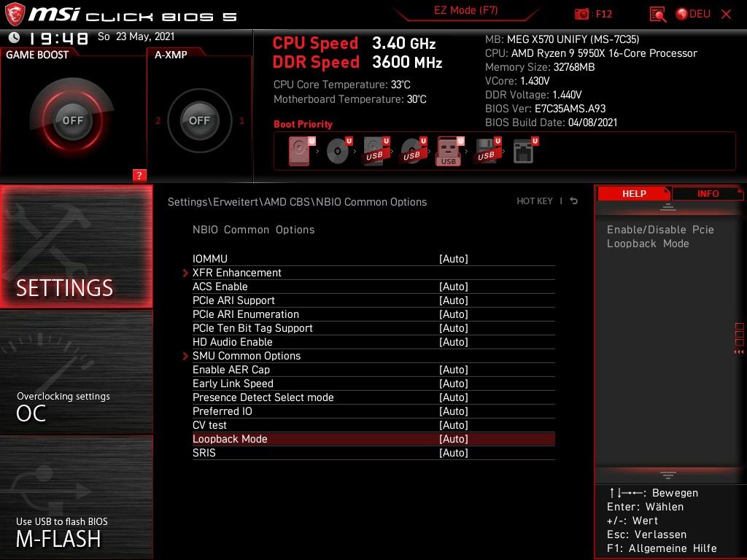Click the BIOS Ver E7C35AMS.A93 text

point(546,109)
